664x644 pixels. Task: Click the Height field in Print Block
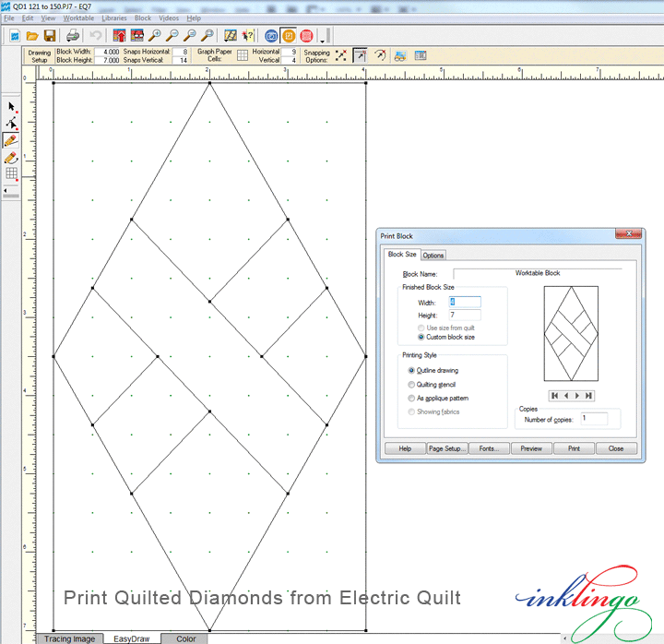click(465, 315)
